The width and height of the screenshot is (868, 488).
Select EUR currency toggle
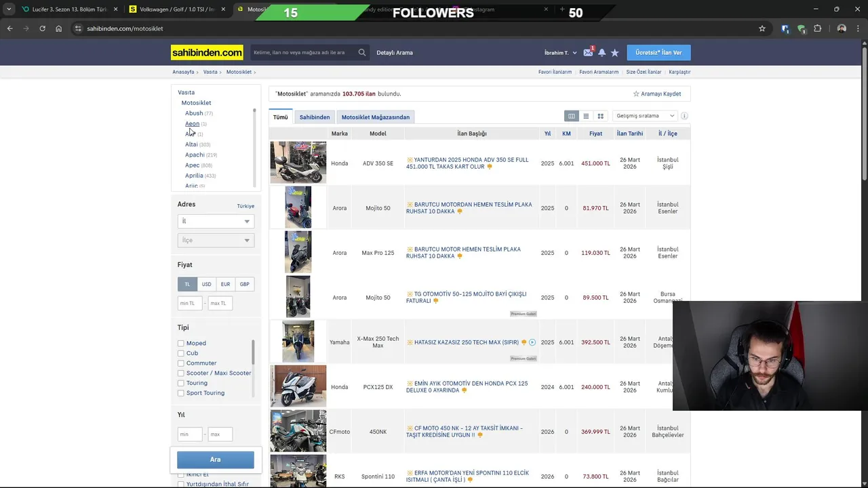(225, 284)
